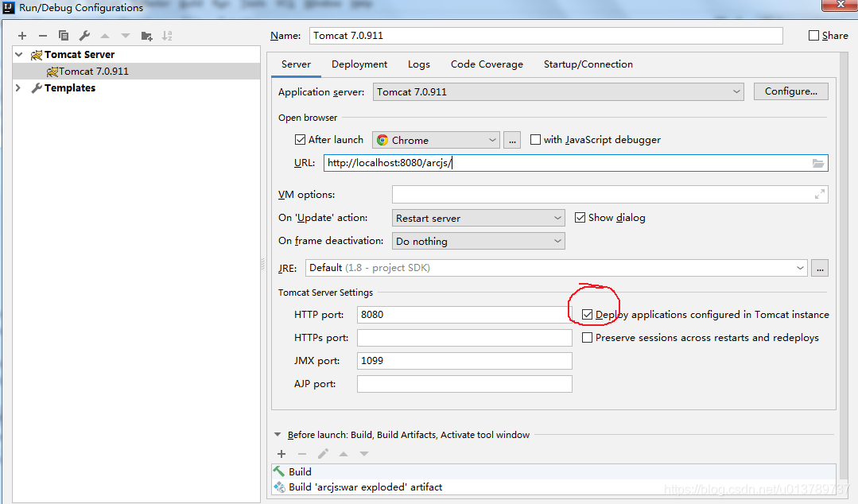
Task: Add new configuration with plus icon
Action: (x=22, y=36)
